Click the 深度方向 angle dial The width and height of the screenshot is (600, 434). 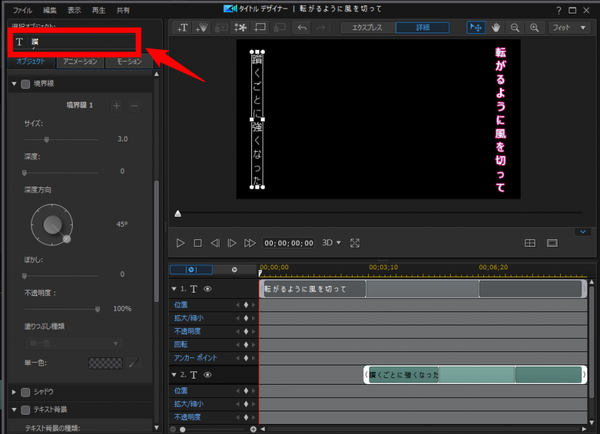[52, 225]
